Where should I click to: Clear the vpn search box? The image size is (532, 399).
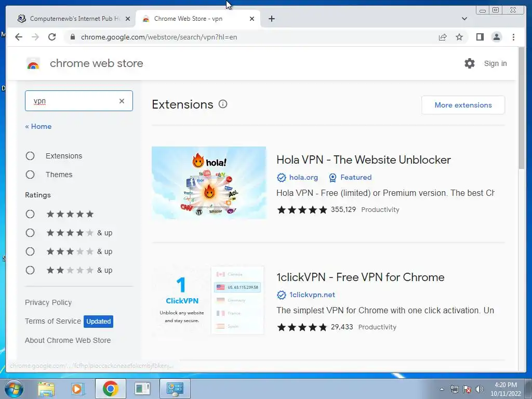[122, 101]
